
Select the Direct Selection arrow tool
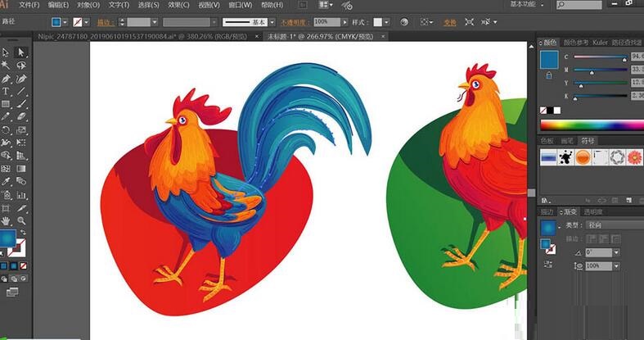(x=21, y=52)
